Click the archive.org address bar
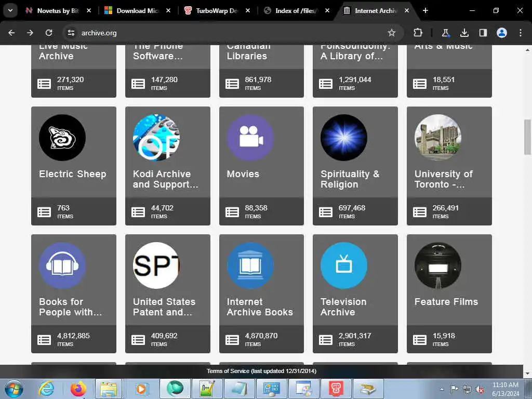The width and height of the screenshot is (532, 399). tap(232, 33)
